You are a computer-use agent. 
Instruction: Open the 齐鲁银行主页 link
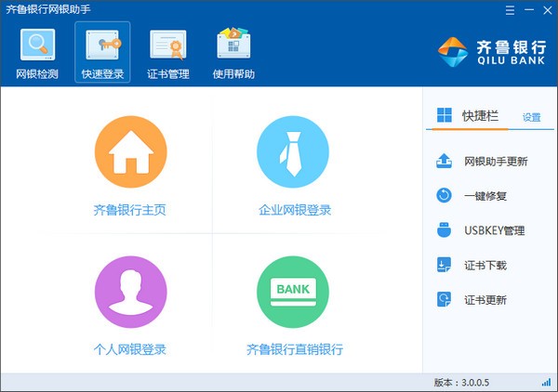(x=130, y=210)
